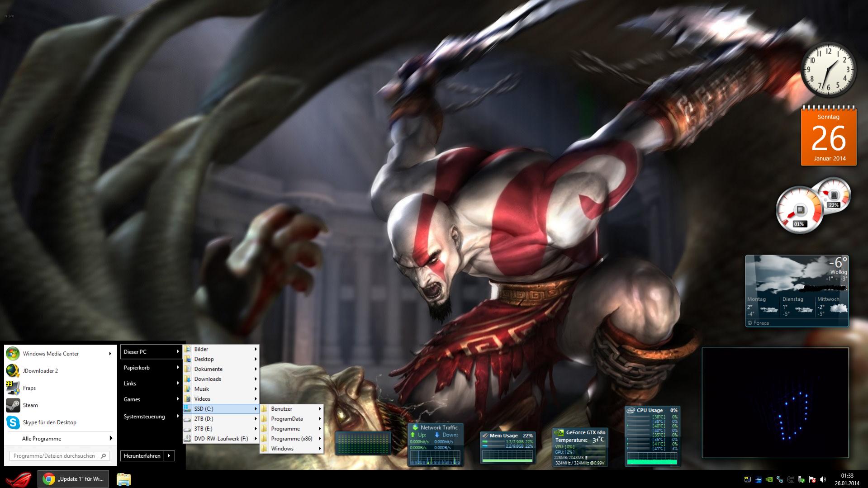Open the Benutzer folder under SSD (C:)
The height and width of the screenshot is (488, 868).
(x=291, y=409)
